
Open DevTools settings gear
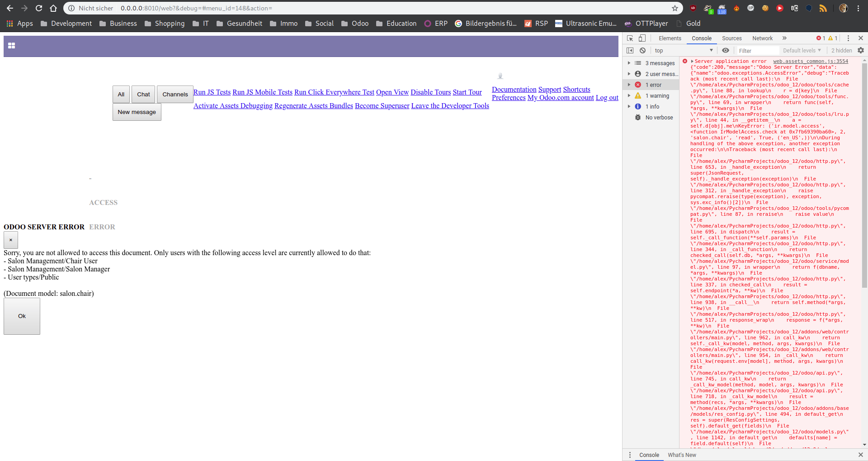(x=861, y=50)
